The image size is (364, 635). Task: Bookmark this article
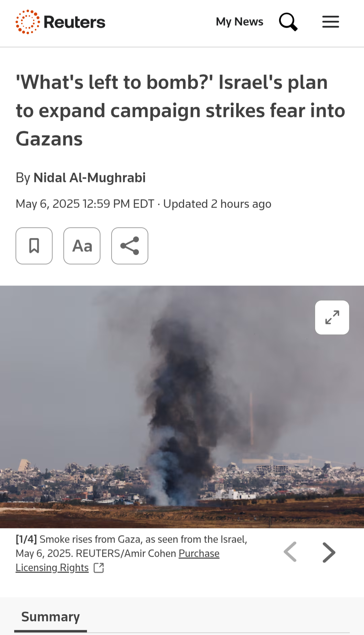tap(34, 246)
